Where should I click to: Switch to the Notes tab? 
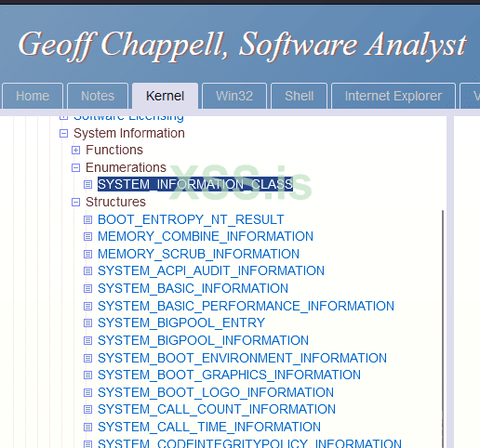(x=98, y=96)
